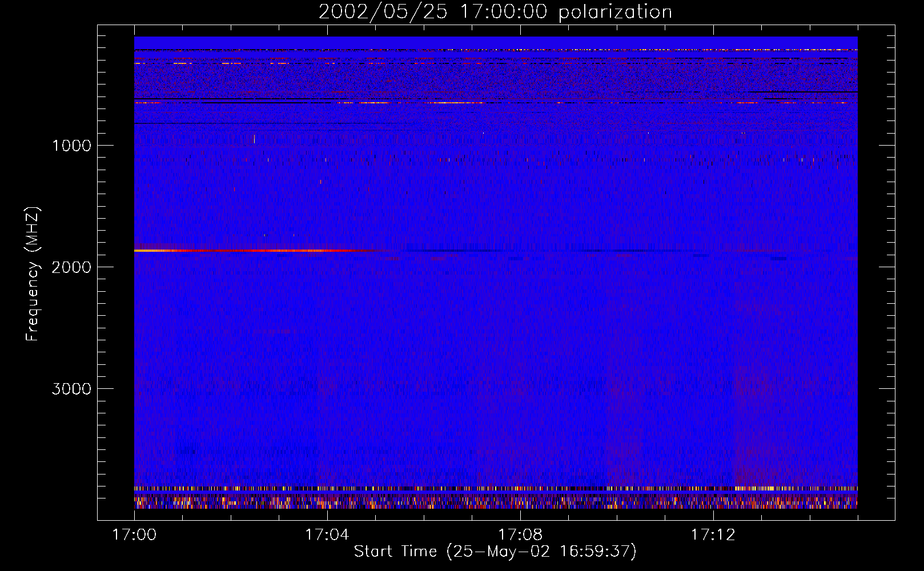Click the y-axis tick label '3000'
The image size is (924, 571).
[71, 389]
